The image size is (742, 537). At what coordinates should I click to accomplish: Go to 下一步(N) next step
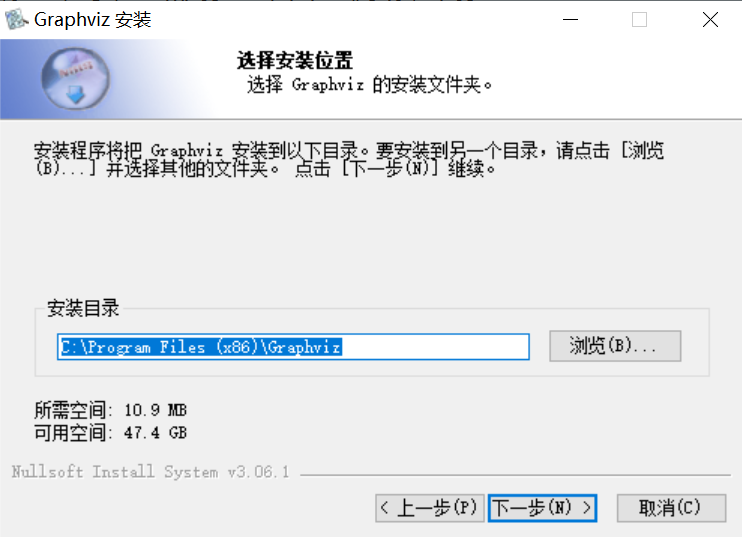(542, 508)
